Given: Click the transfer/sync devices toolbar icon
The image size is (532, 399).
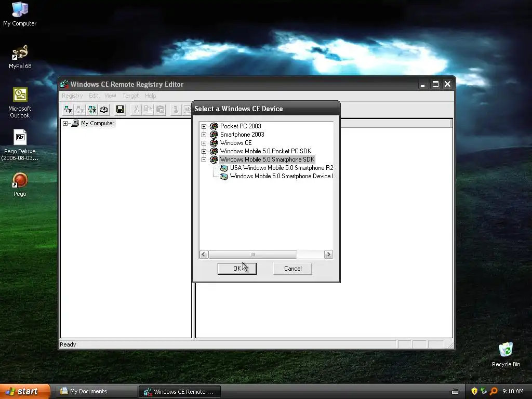Looking at the screenshot, I should pyautogui.click(x=92, y=109).
